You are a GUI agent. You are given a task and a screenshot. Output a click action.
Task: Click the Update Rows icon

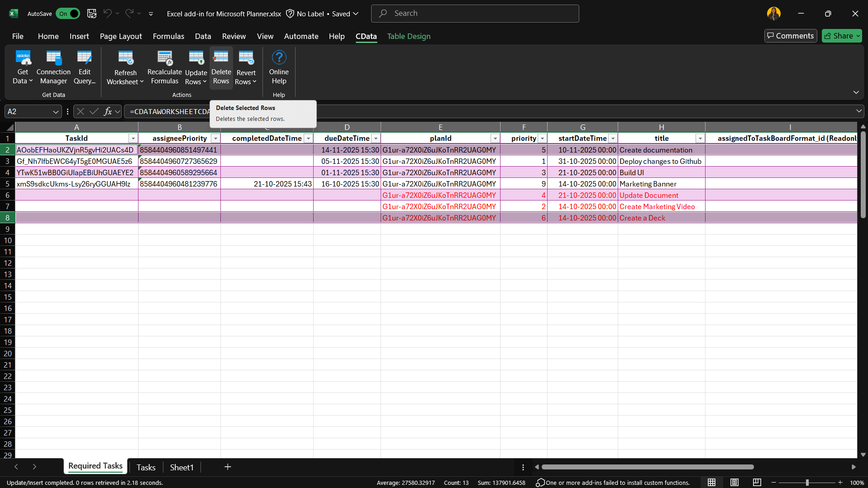click(196, 58)
